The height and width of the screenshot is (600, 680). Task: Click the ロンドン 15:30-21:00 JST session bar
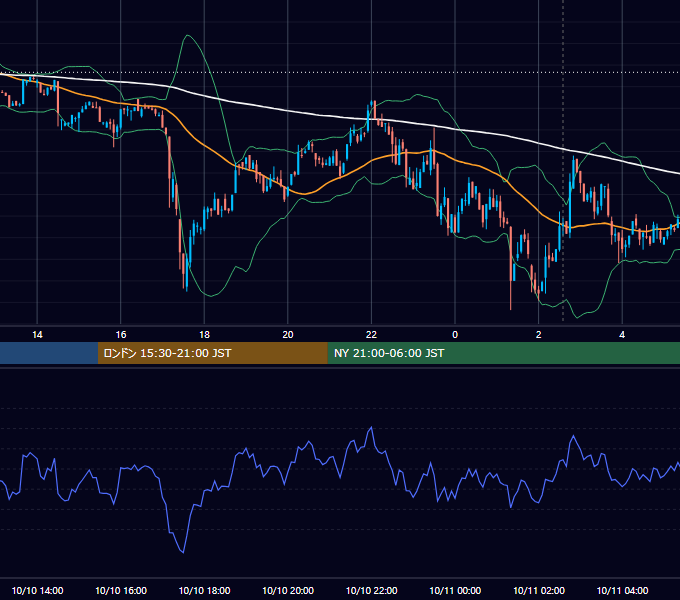click(212, 353)
